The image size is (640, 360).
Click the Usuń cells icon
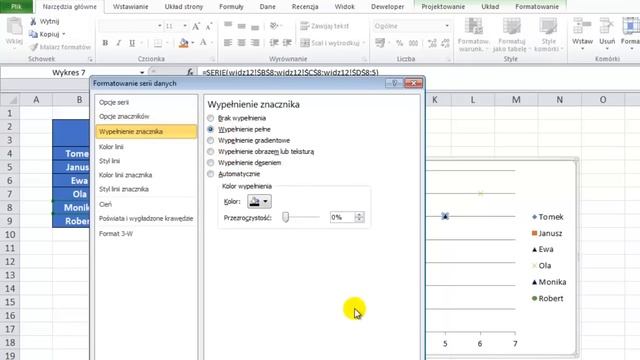pos(607,26)
